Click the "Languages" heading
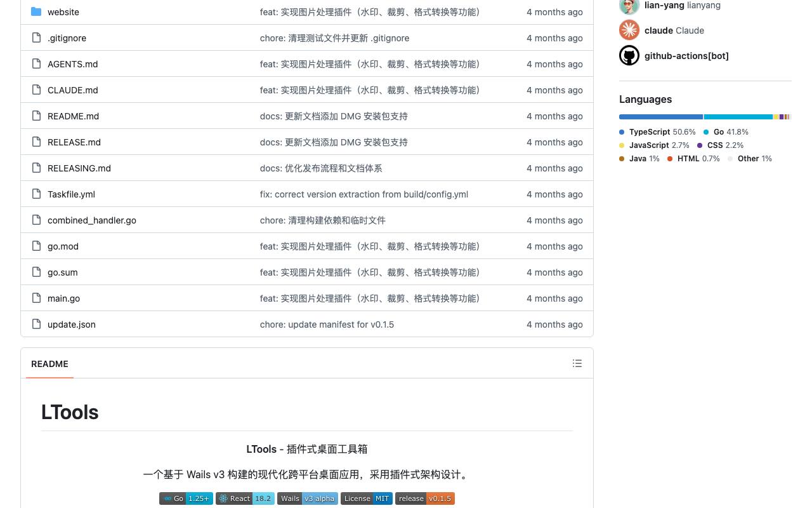This screenshot has width=812, height=508. 645,99
